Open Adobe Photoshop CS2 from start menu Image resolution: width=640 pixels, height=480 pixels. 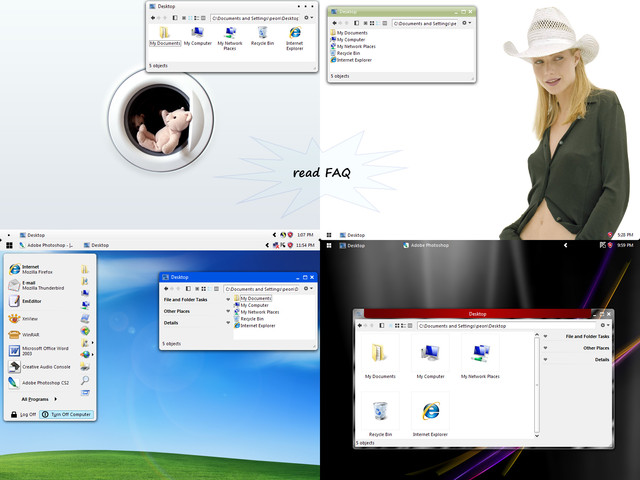pos(39,383)
